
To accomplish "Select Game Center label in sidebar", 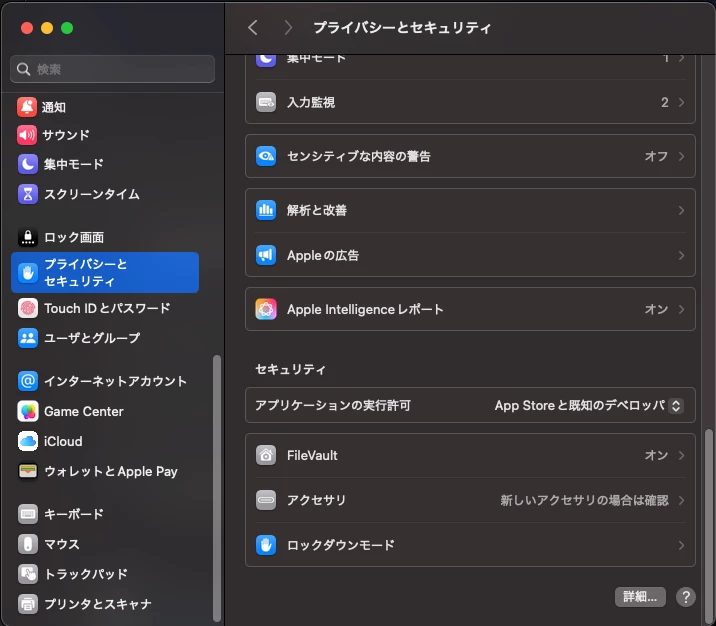I will [84, 411].
